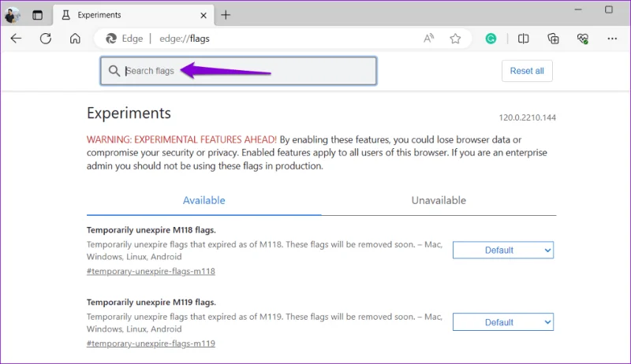Add this page to favorites
This screenshot has height=364, width=631.
(455, 39)
